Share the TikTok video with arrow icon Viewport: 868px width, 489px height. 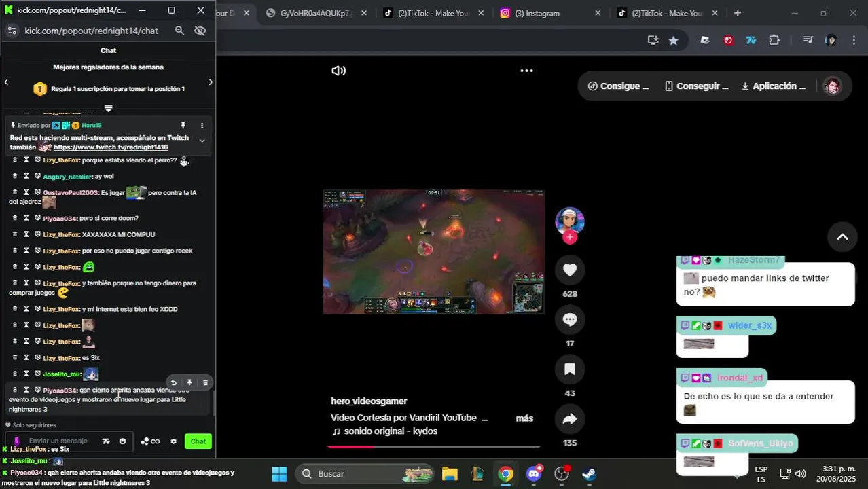[x=570, y=419]
